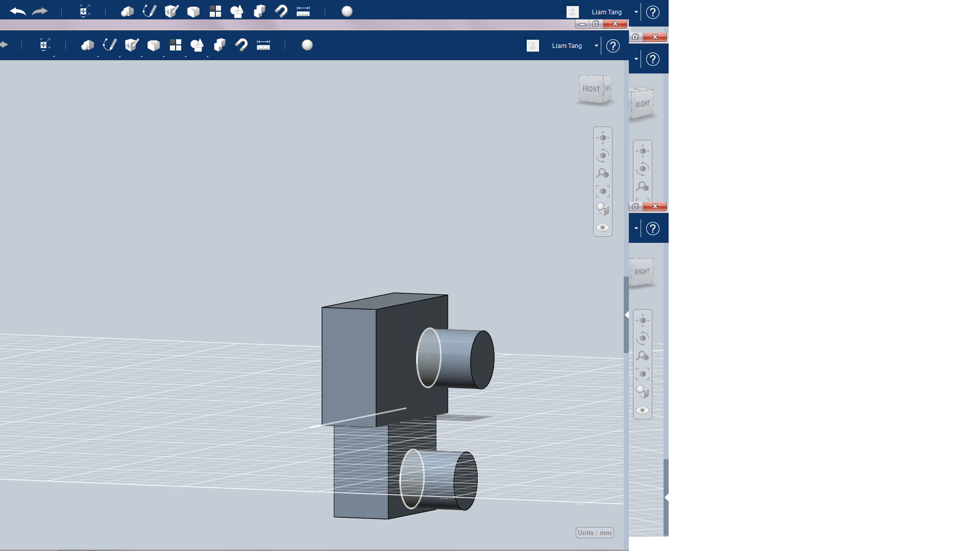Screen dimensions: 980x551
Task: Click Help icon in upper-right background window
Action: (x=653, y=59)
